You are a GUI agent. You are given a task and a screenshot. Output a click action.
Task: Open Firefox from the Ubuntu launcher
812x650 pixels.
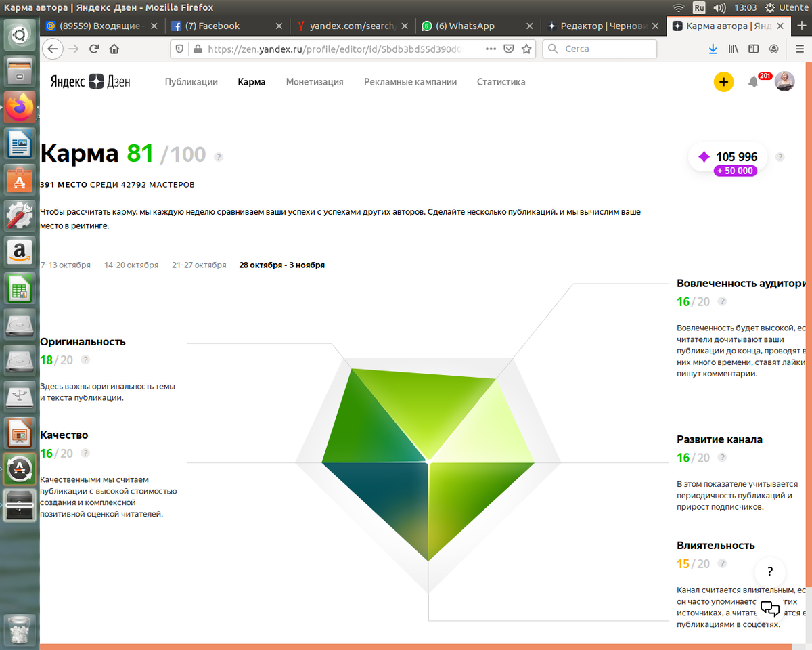pyautogui.click(x=20, y=107)
